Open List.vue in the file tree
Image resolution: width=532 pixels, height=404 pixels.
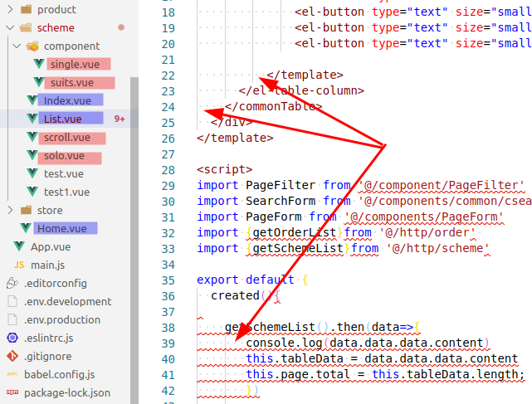[63, 119]
